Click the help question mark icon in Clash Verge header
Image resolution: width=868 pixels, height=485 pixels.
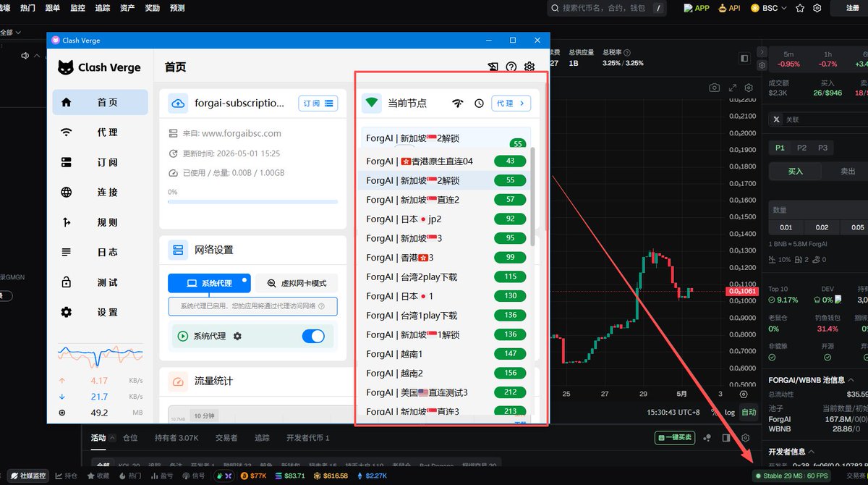tap(511, 67)
